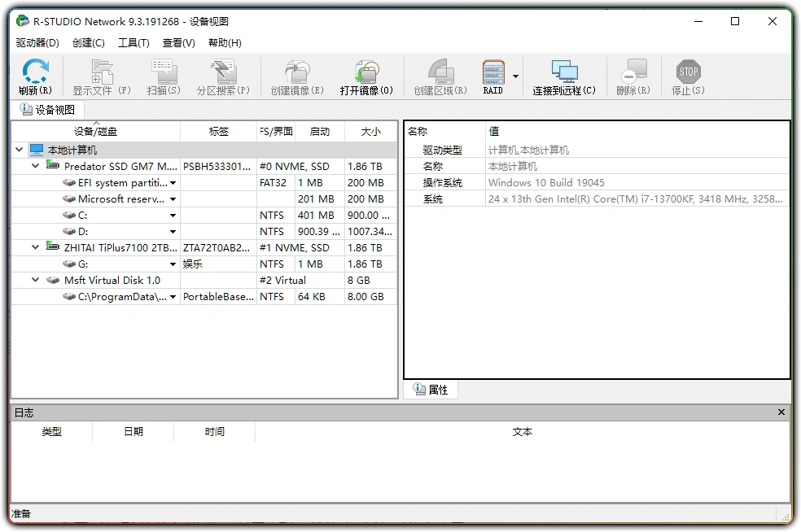
Task: Click the RAID toolbar icon
Action: [493, 72]
